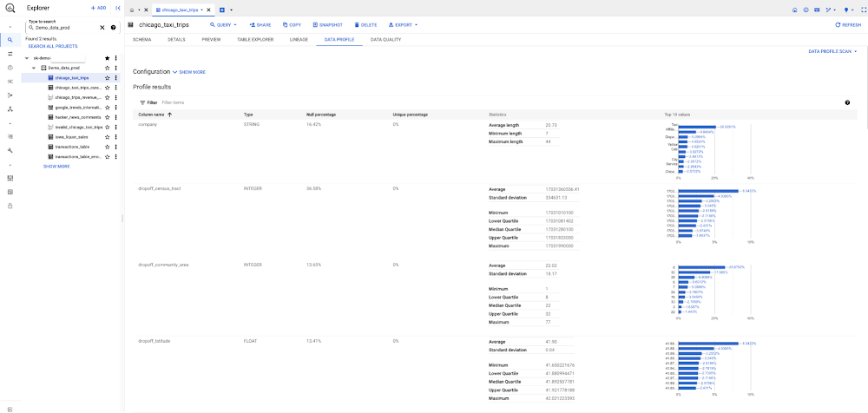Open the wrench settings sidebar icon
The height and width of the screenshot is (413, 868).
(x=10, y=151)
